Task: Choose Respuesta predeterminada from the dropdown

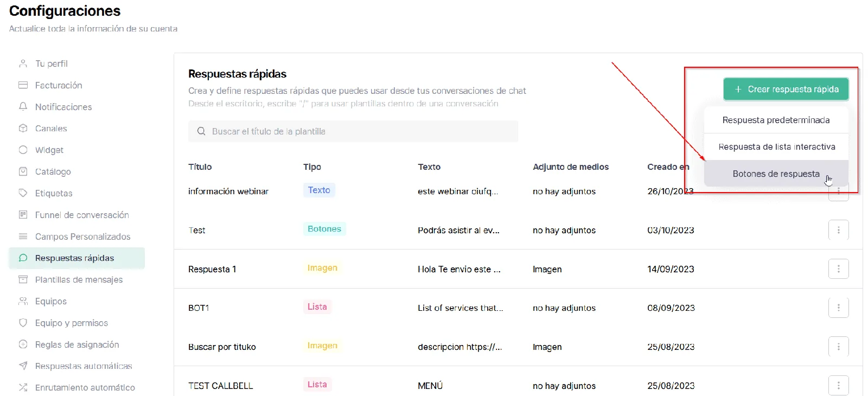Action: (776, 120)
